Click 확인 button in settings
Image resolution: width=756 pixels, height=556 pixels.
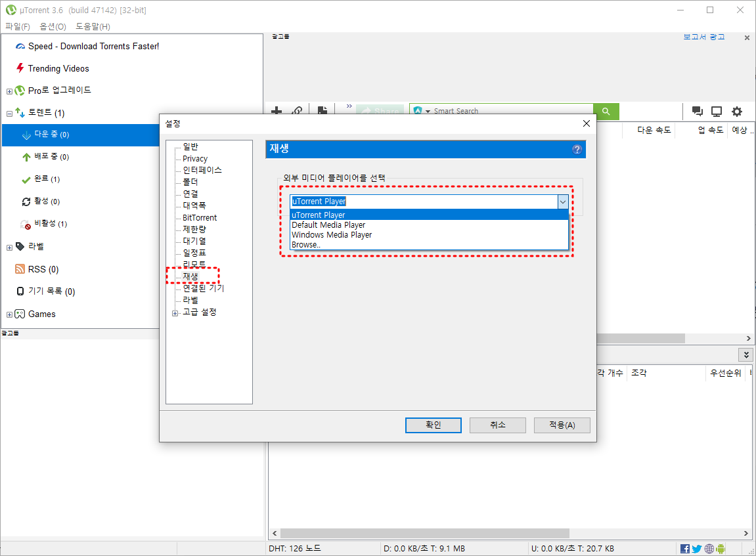pyautogui.click(x=433, y=425)
